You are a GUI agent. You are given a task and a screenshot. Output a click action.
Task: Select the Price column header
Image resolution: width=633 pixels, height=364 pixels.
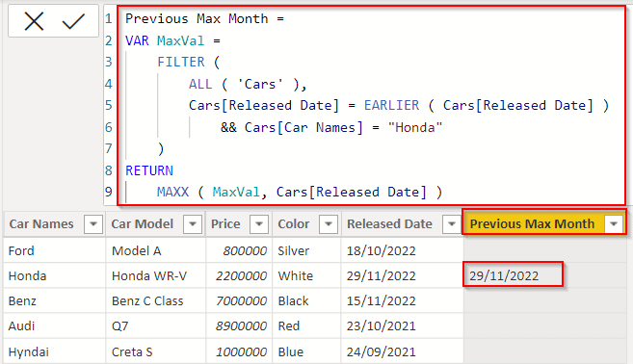(239, 224)
